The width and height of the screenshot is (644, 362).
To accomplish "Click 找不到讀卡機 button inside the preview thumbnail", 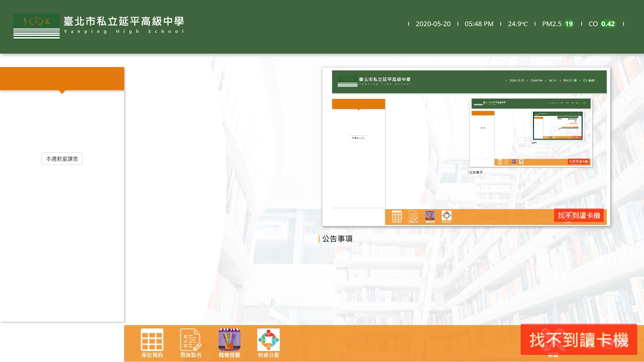I will 579,216.
